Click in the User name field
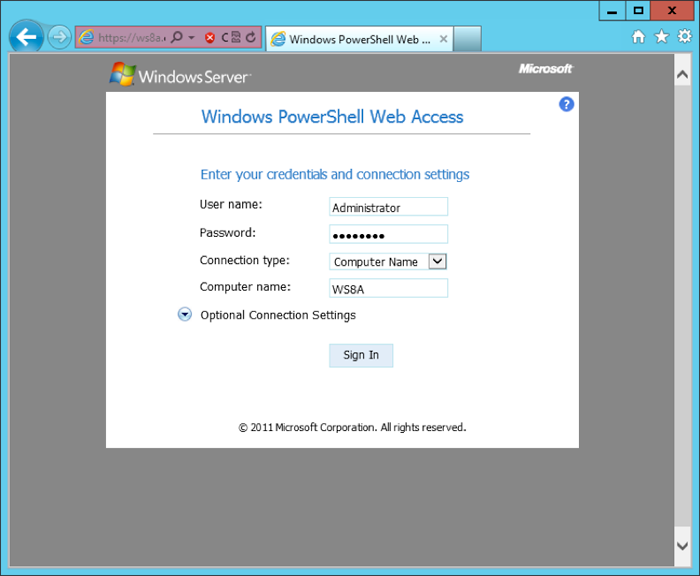This screenshot has height=576, width=700. click(388, 207)
